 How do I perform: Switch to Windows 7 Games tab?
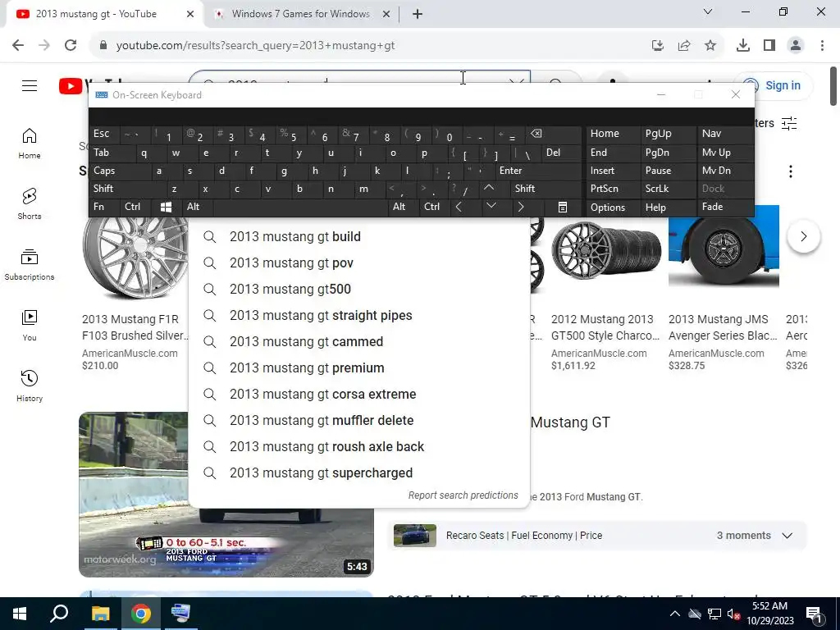pyautogui.click(x=302, y=14)
